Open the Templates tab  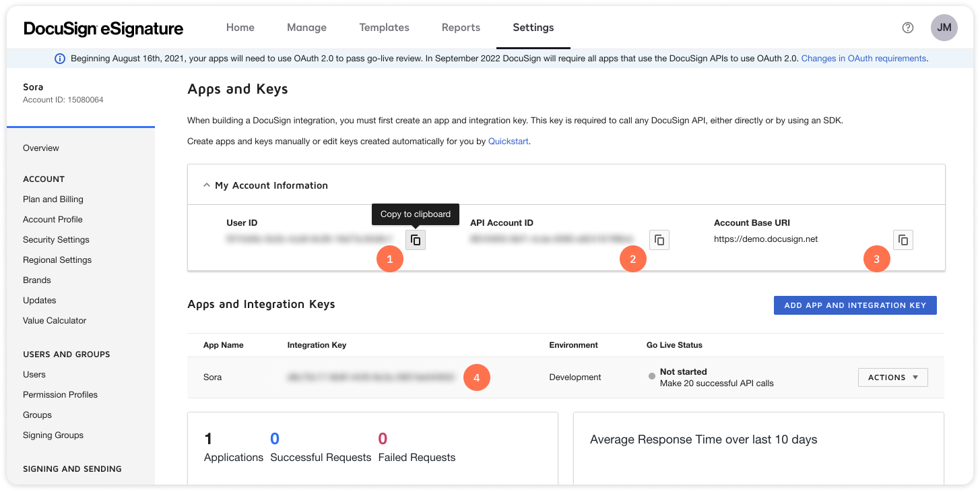384,28
